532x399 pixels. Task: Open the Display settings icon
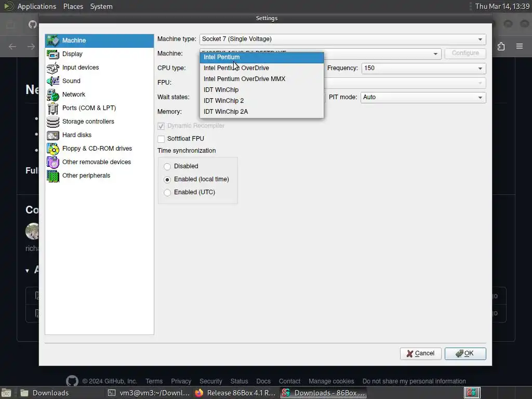(x=53, y=54)
